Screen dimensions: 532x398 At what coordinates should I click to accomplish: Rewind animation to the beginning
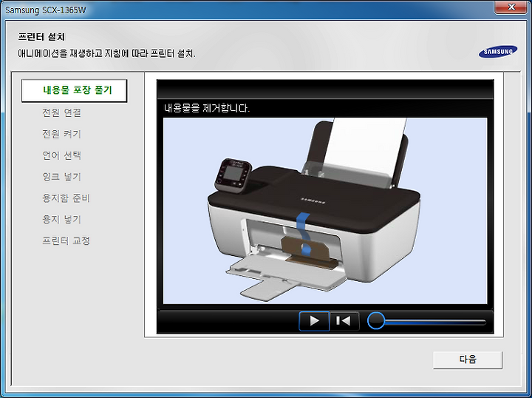point(344,321)
